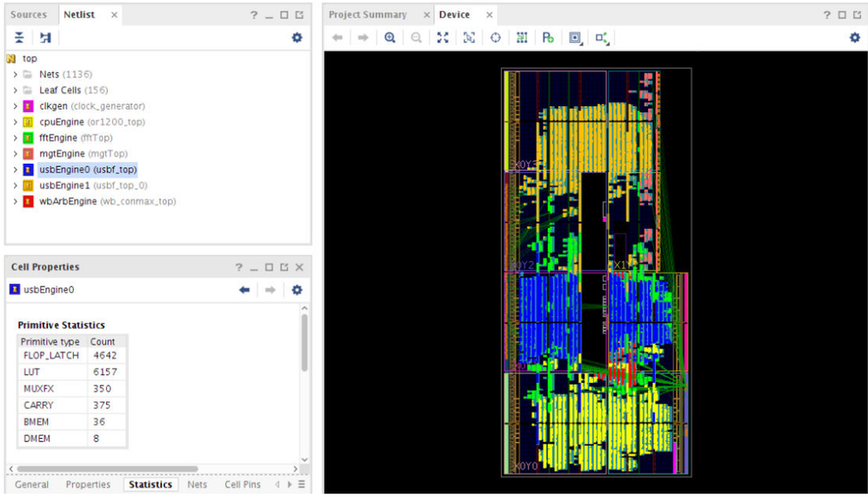Expand the wbArbEngine tree node
Viewport: 868px width, 497px height.
click(16, 201)
